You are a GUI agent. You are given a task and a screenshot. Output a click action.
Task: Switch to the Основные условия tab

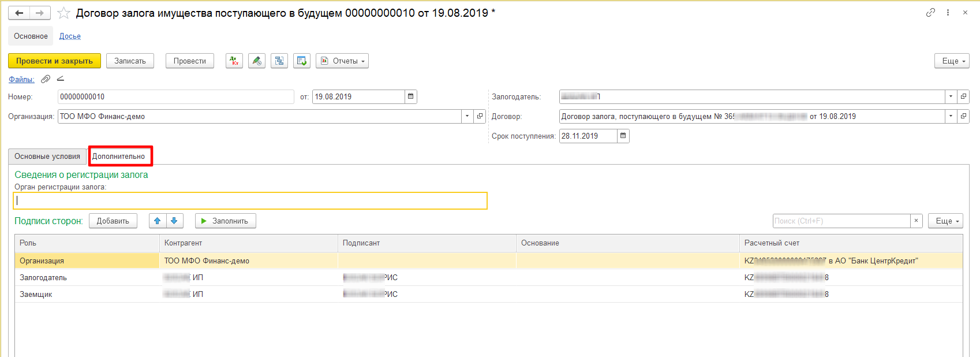pos(47,157)
